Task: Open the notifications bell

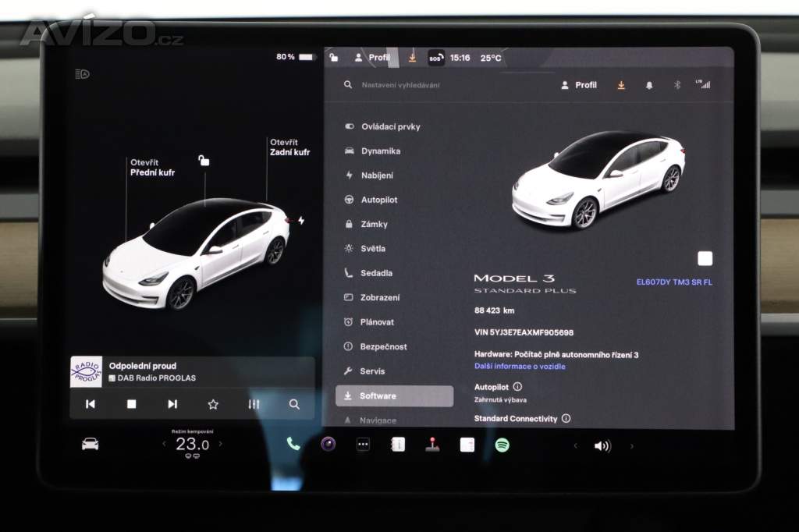Action: (649, 85)
